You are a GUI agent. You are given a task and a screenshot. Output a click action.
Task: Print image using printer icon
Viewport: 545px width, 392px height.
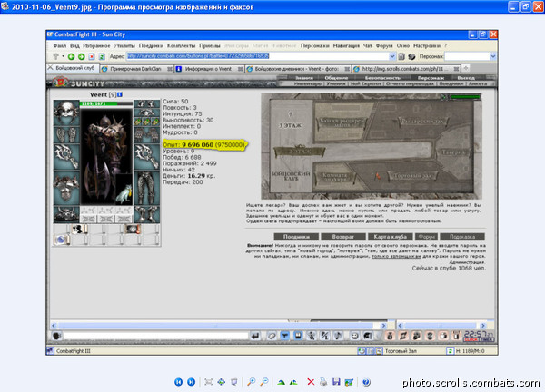323,382
